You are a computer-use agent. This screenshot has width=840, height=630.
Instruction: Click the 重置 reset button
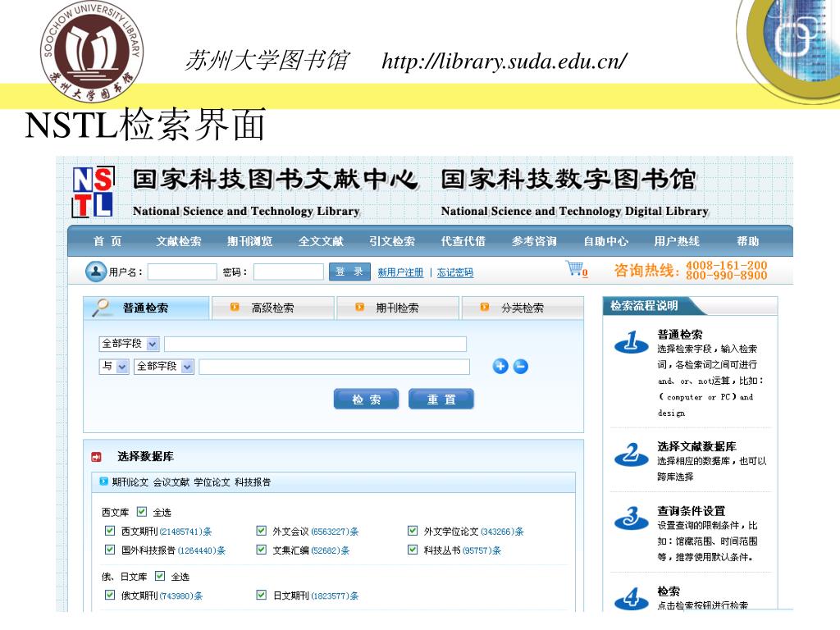[x=441, y=399]
